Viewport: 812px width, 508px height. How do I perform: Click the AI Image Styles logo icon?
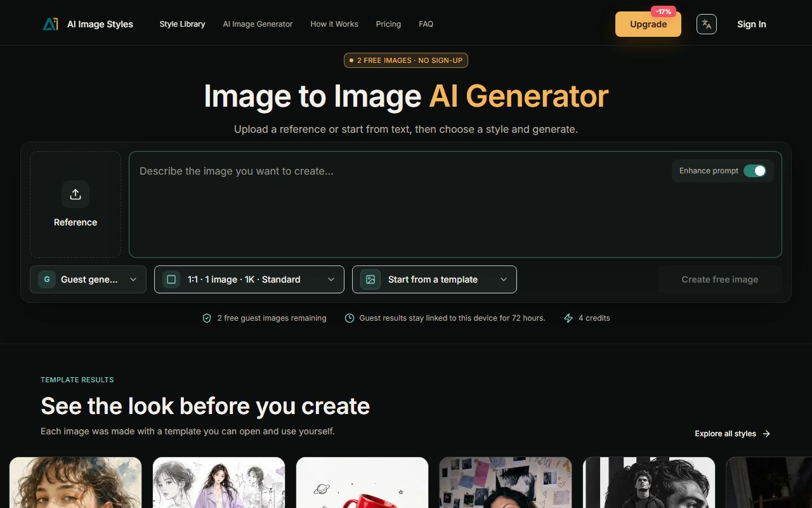point(50,24)
